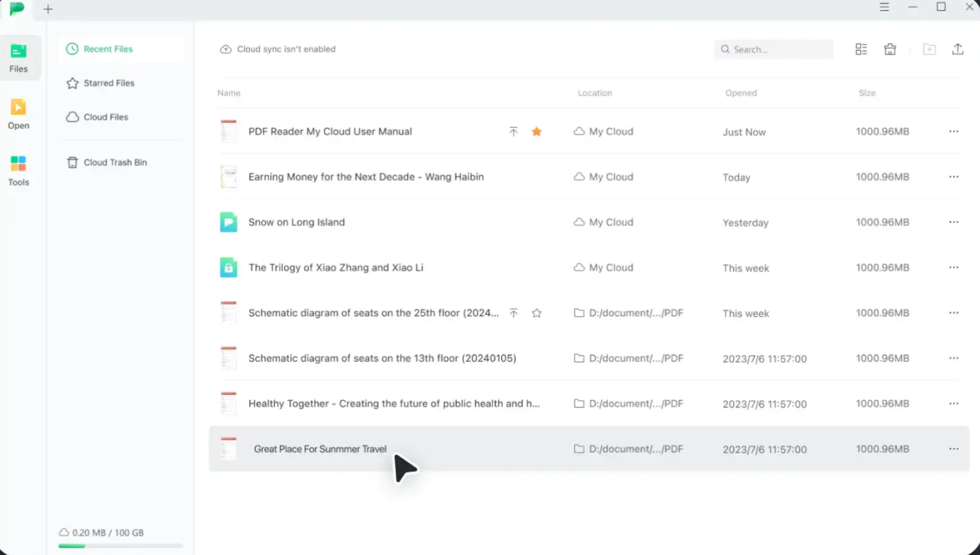The height and width of the screenshot is (555, 980).
Task: Click the new folder icon
Action: click(929, 49)
